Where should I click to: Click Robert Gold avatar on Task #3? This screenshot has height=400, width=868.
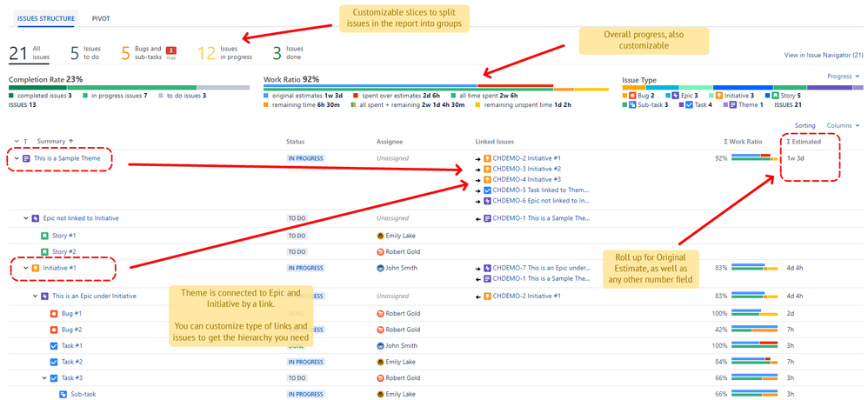[x=380, y=378]
